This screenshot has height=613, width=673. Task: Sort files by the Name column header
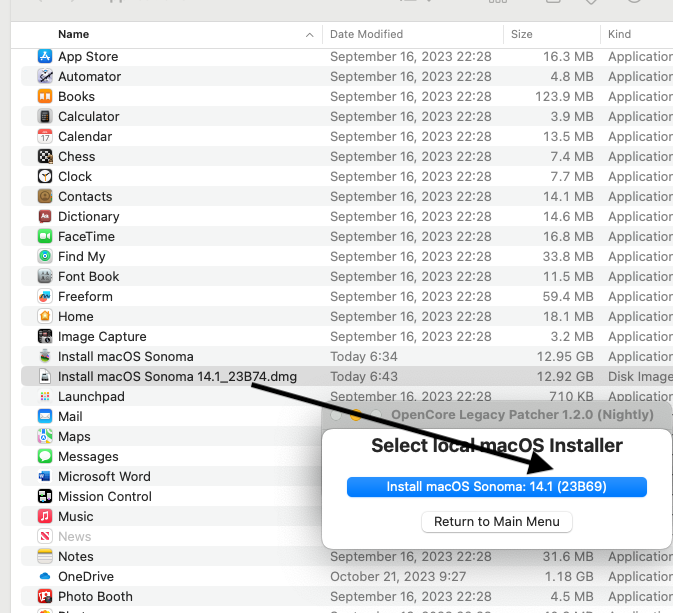(x=73, y=34)
